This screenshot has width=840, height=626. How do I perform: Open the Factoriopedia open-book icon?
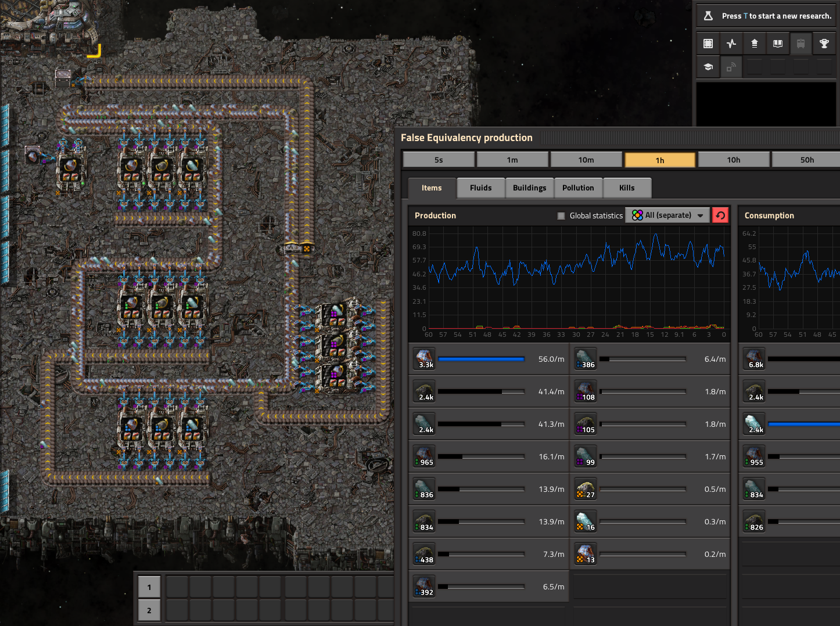coord(778,44)
